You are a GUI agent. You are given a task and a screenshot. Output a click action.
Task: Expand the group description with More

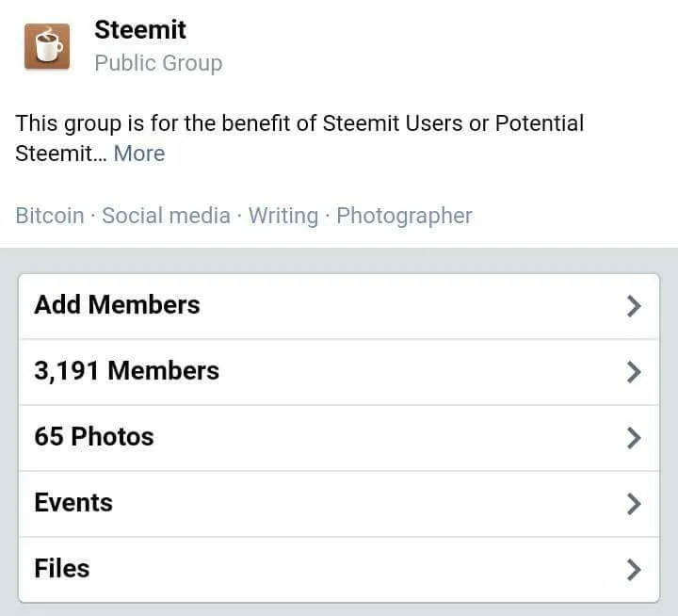pyautogui.click(x=139, y=154)
